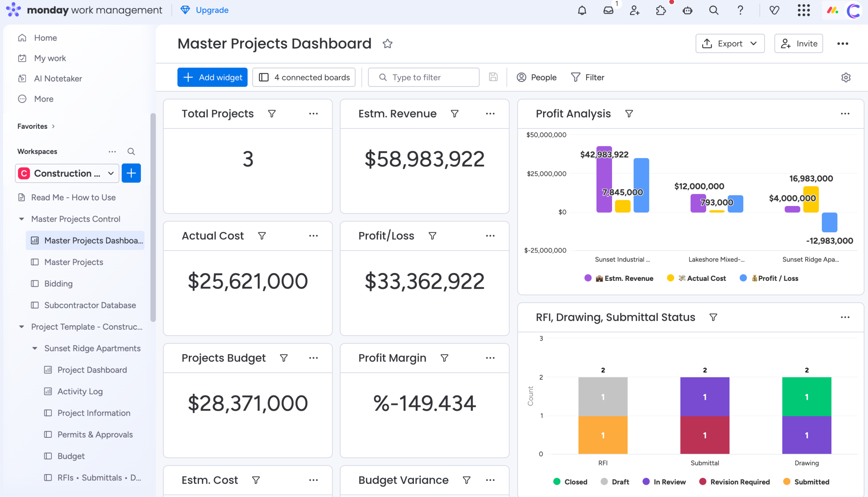Click the Add widget button

[x=212, y=78]
